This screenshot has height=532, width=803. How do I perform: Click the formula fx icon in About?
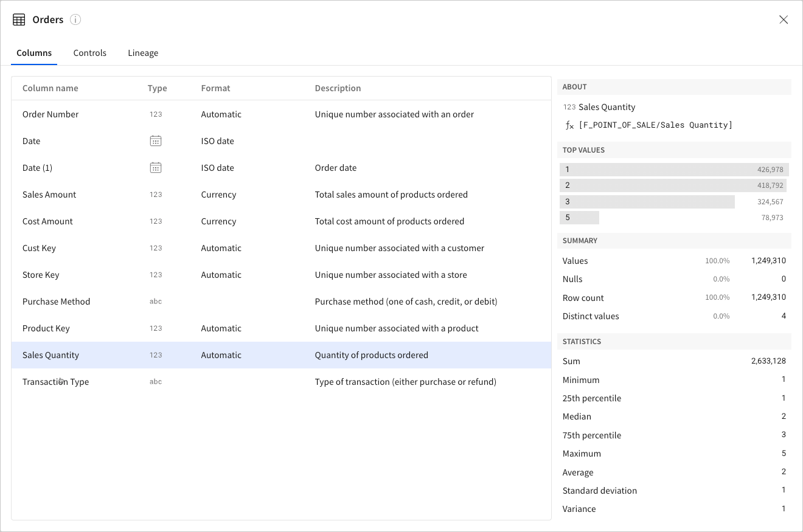pyautogui.click(x=569, y=125)
